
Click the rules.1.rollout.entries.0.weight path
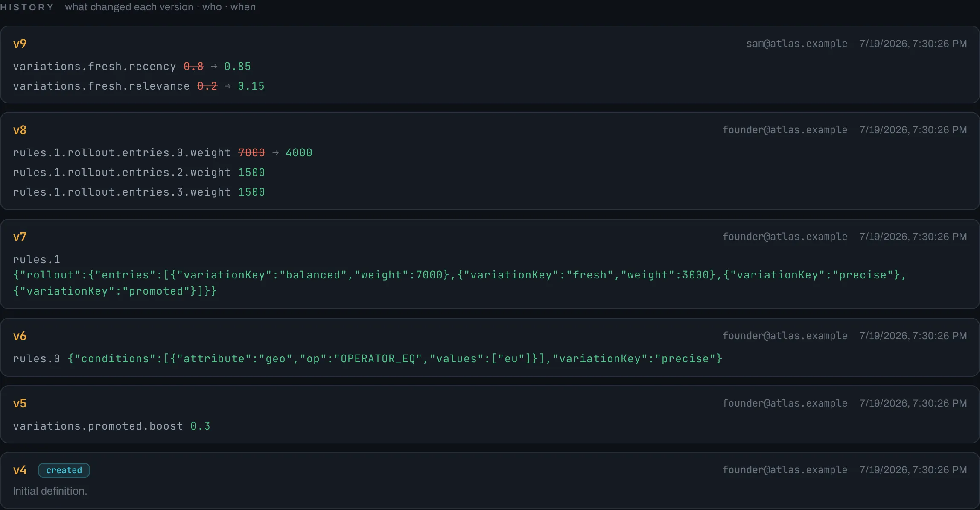(122, 153)
